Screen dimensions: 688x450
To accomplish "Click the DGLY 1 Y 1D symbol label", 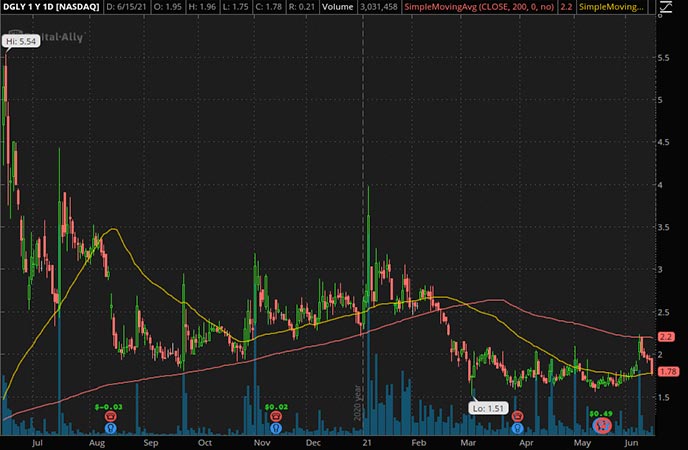I will pos(50,7).
